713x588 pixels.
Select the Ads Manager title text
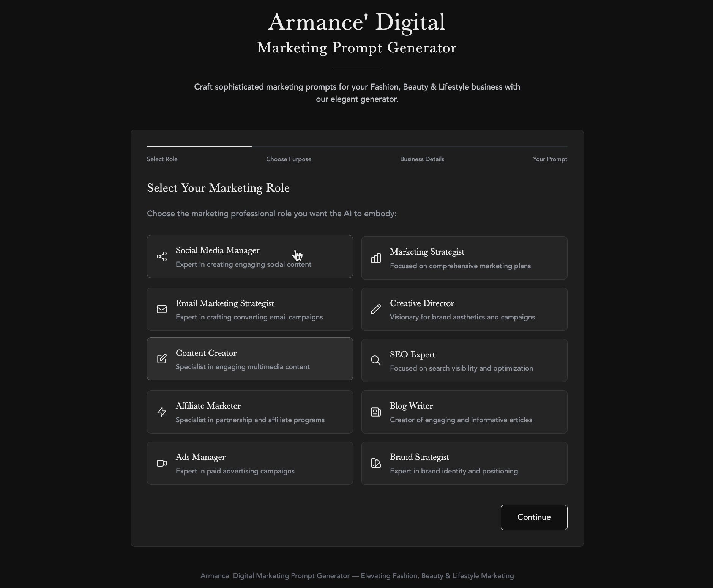click(x=200, y=457)
